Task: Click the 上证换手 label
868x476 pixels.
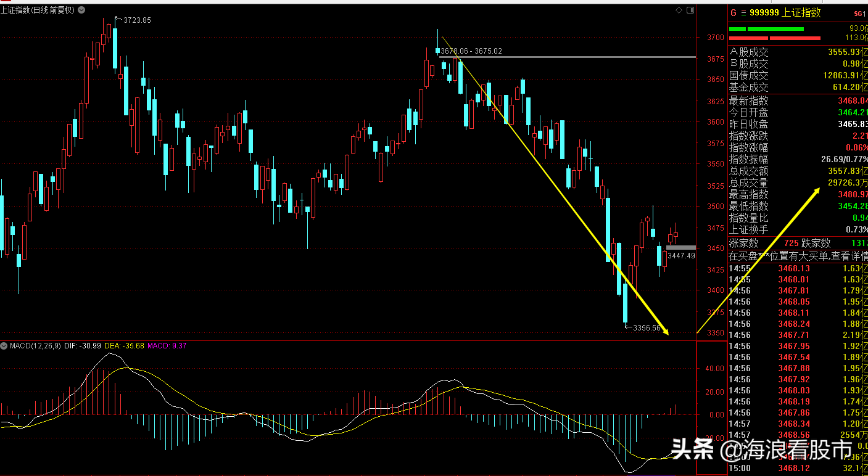Action: point(749,229)
